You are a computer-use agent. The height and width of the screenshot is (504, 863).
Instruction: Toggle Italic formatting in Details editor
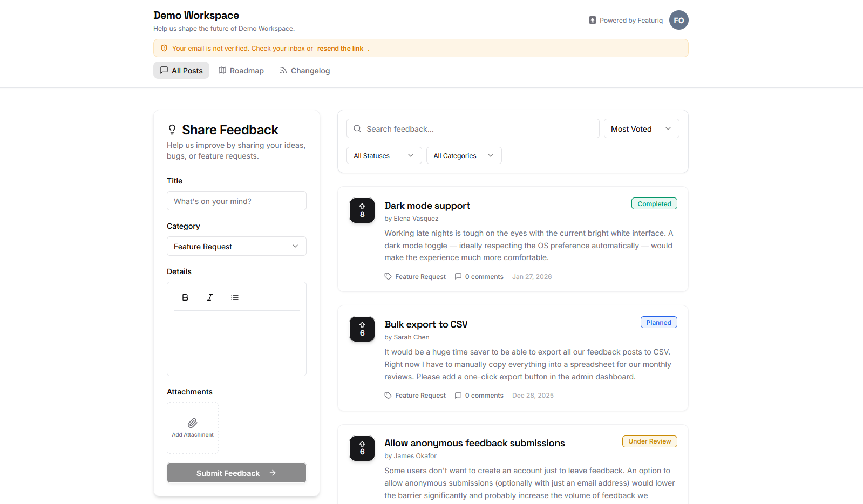coord(210,297)
